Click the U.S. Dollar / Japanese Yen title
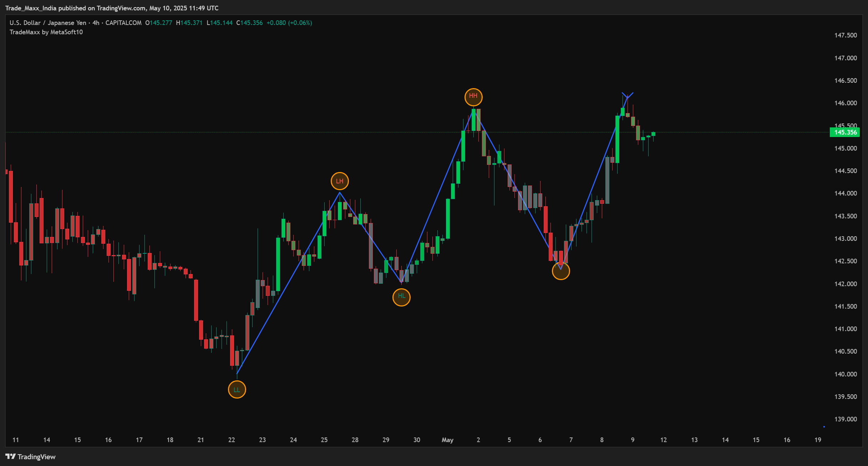Screen dimensions: 868x466 pos(48,23)
